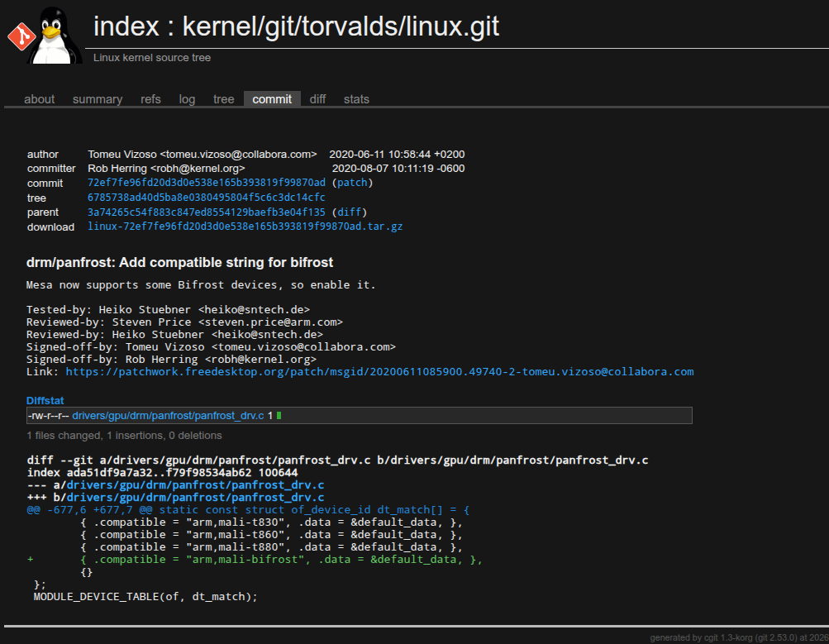Click the diff link next to parent hash
The image size is (829, 644).
click(350, 212)
